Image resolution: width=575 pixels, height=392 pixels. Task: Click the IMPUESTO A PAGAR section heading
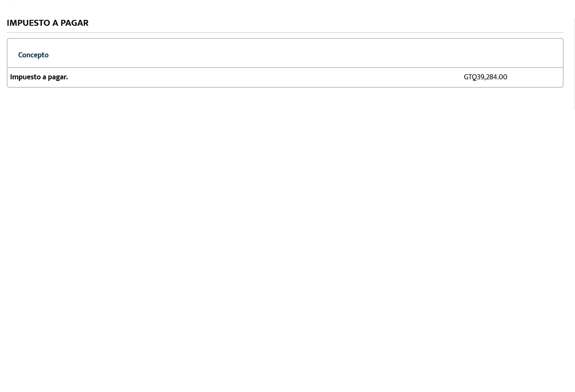(x=48, y=23)
